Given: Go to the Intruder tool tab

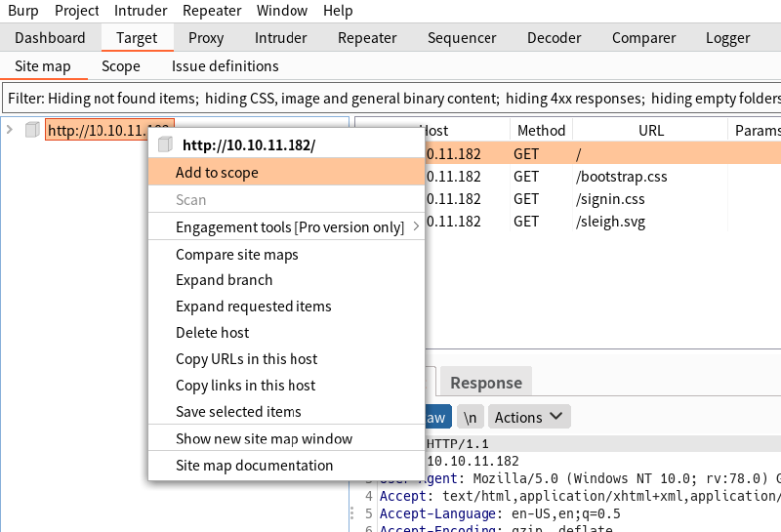Looking at the screenshot, I should point(280,38).
